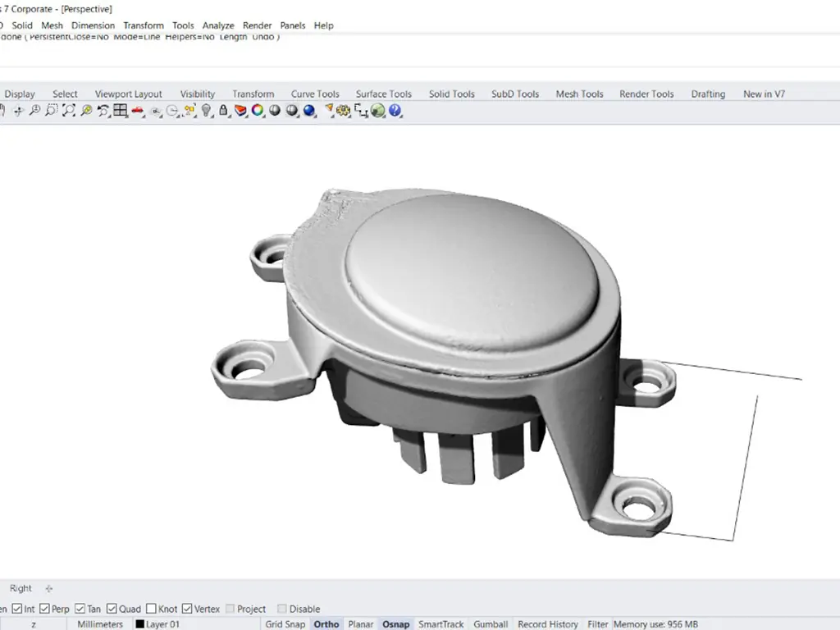The image size is (840, 630).
Task: Open the Analyze menu
Action: pos(218,25)
